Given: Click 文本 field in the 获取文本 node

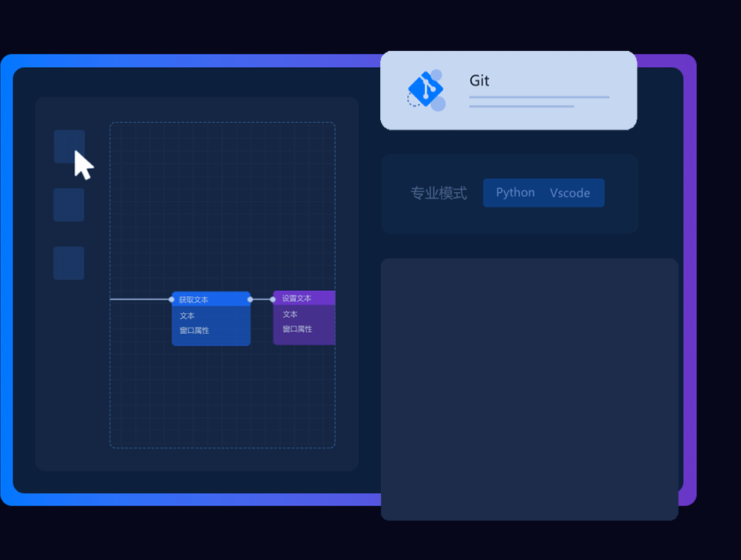Looking at the screenshot, I should point(187,315).
